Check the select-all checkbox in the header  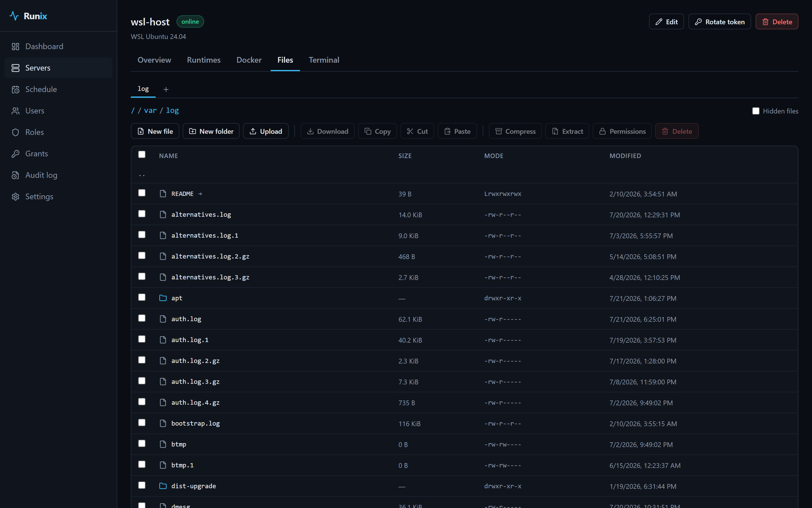coord(142,154)
